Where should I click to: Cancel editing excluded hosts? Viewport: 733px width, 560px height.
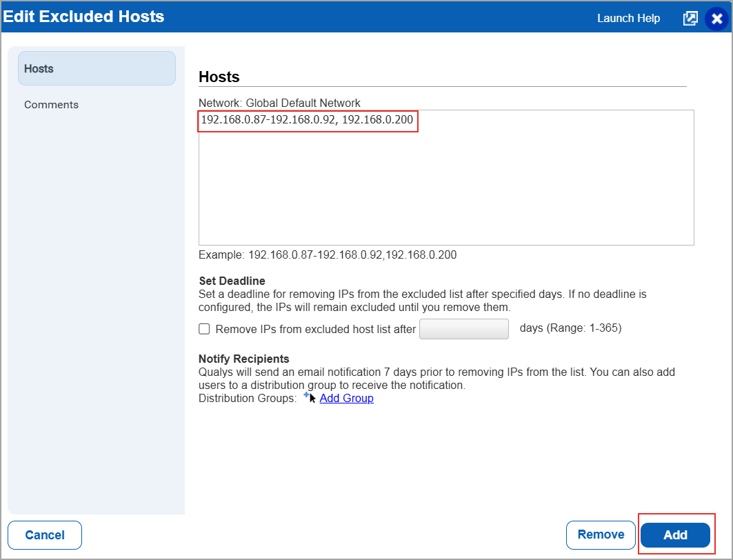[45, 535]
